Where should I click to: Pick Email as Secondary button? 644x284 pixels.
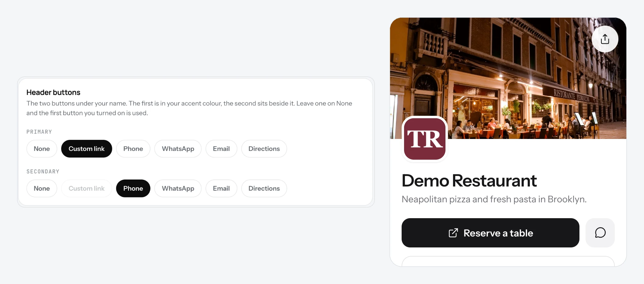click(221, 188)
